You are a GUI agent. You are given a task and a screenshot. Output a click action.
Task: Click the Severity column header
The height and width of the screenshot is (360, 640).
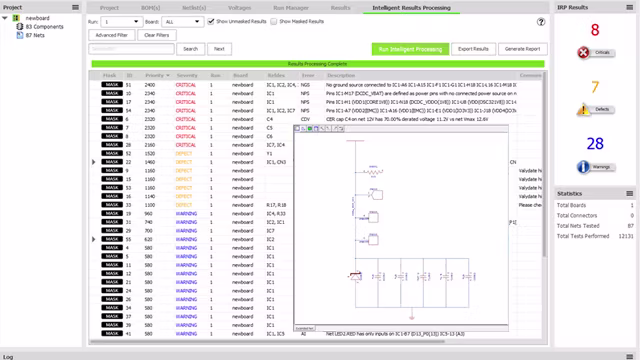[187, 76]
